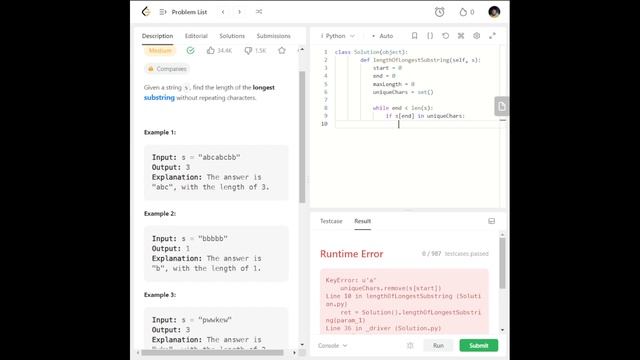Click the scroll-down arrow in result panel
This screenshot has width=640, height=360.
coord(502,330)
